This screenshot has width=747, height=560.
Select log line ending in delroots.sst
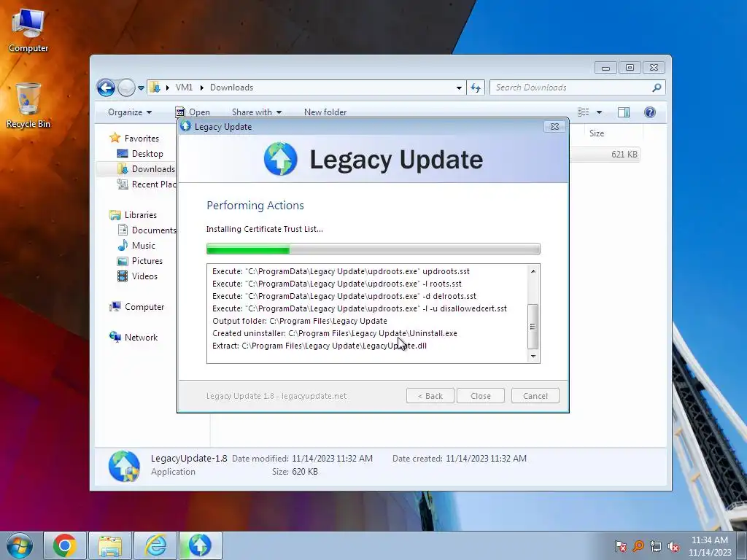344,296
